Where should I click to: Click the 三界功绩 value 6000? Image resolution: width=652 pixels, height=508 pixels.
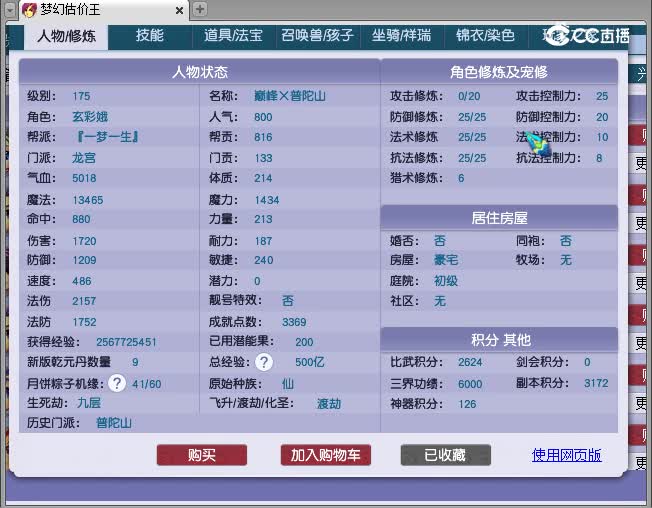pyautogui.click(x=470, y=384)
